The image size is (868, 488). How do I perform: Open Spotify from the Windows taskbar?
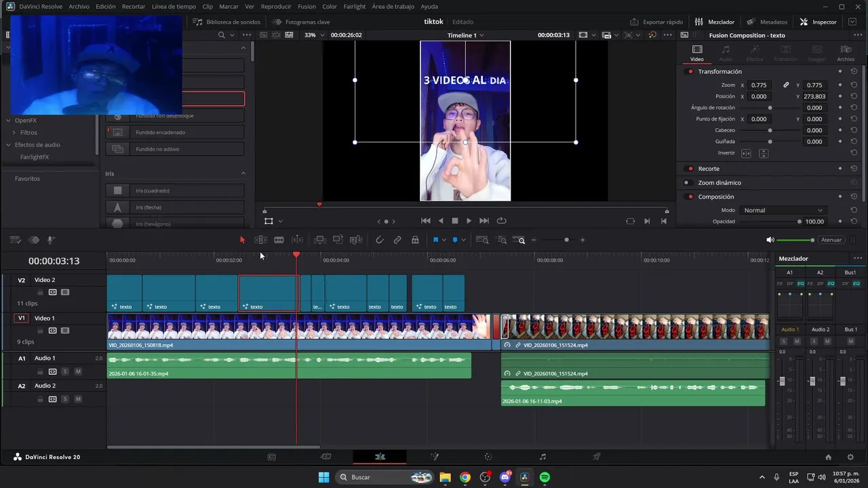pyautogui.click(x=545, y=477)
